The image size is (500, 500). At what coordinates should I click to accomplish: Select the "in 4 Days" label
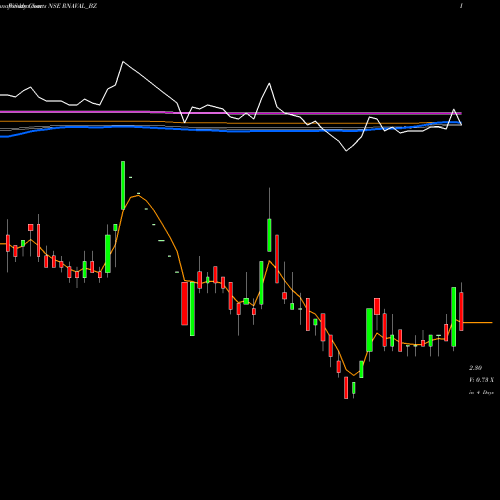coord(481,393)
